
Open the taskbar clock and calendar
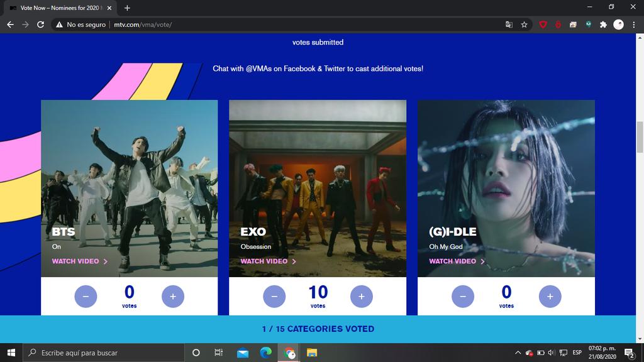pyautogui.click(x=602, y=353)
